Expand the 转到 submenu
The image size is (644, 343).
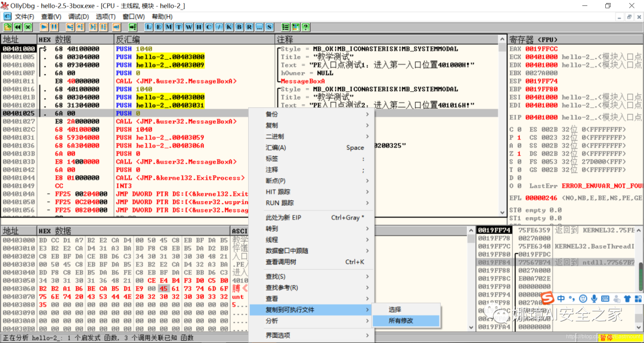[x=312, y=228]
